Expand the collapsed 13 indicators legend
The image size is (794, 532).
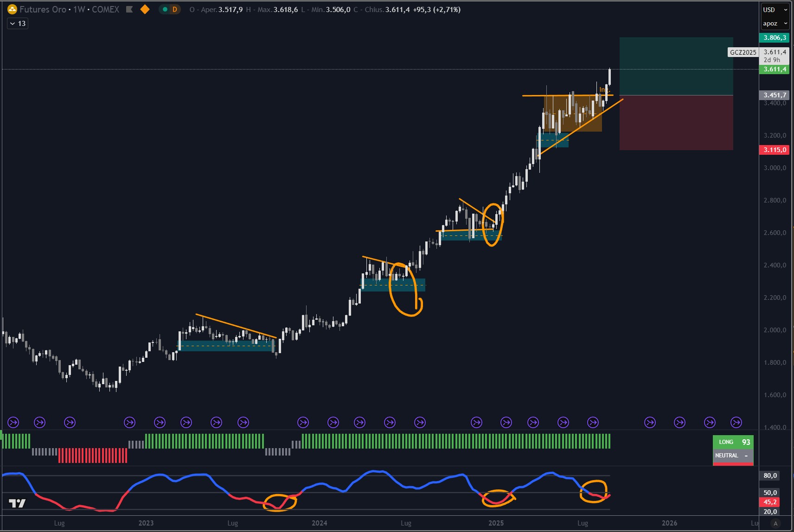(18, 24)
